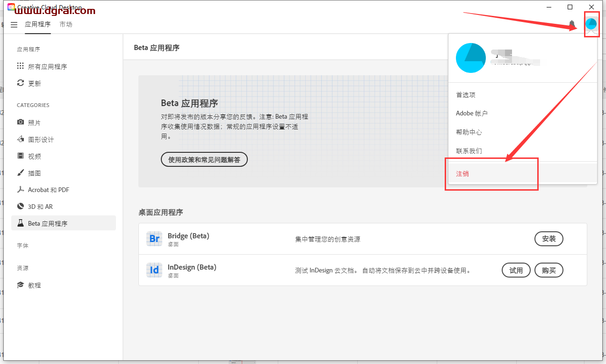This screenshot has width=606, height=364.
Task: Click the InDesign (Beta) title text
Action: pos(192,267)
